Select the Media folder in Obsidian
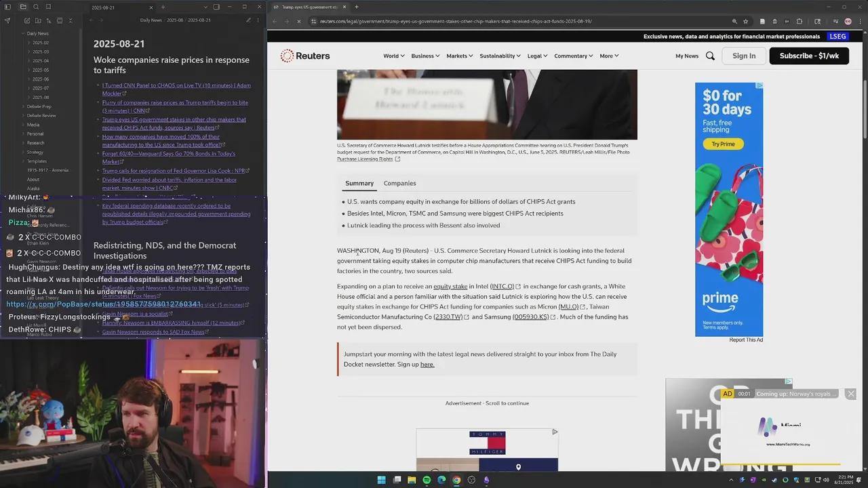This screenshot has height=488, width=868. point(33,125)
